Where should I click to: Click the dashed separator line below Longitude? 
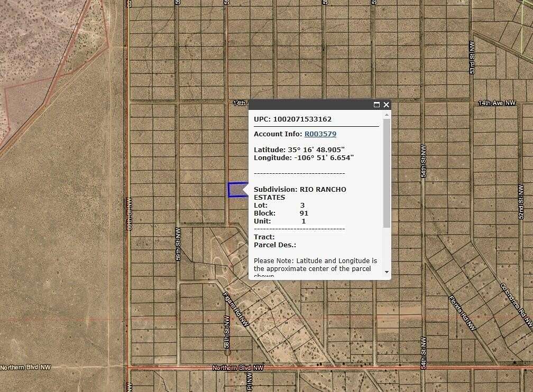[x=299, y=173]
